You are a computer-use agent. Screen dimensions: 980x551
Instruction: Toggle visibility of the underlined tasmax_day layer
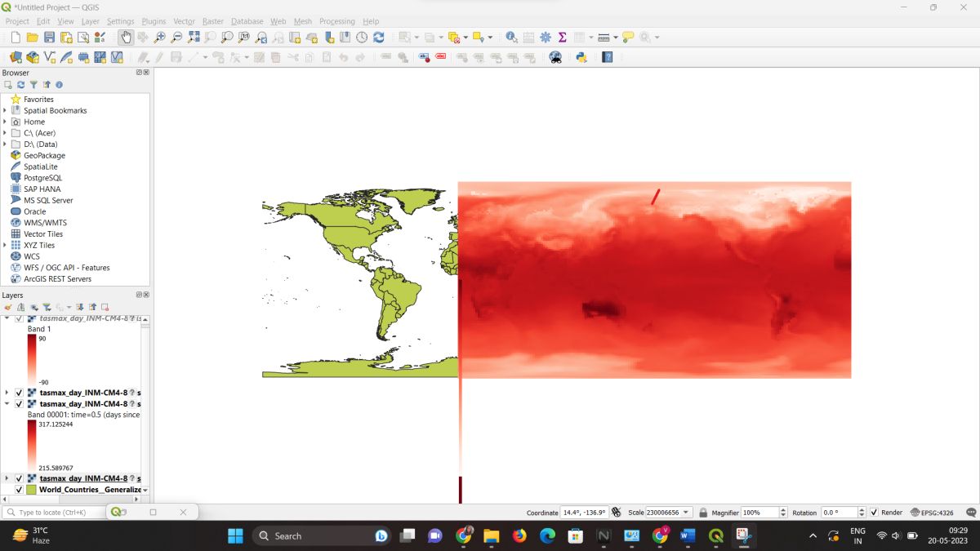pos(19,478)
